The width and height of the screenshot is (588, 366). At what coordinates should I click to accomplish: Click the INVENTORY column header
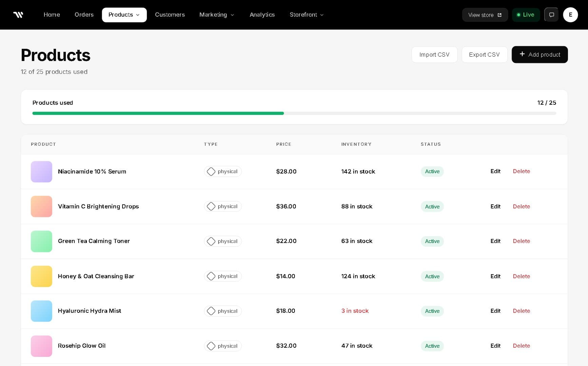356,144
